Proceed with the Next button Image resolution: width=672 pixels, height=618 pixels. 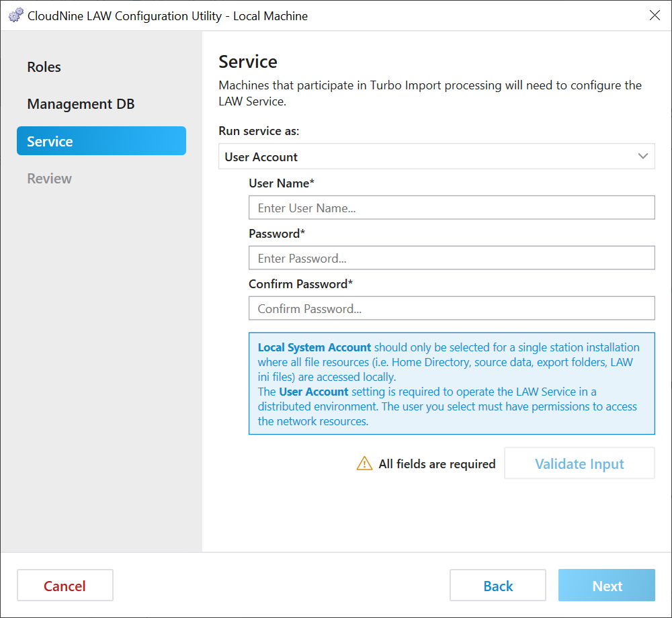pos(606,586)
